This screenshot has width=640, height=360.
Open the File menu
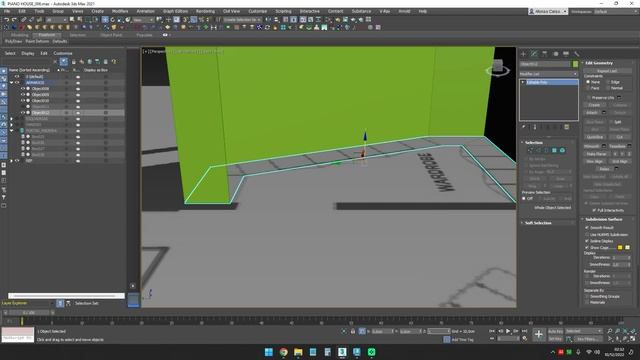pos(7,11)
